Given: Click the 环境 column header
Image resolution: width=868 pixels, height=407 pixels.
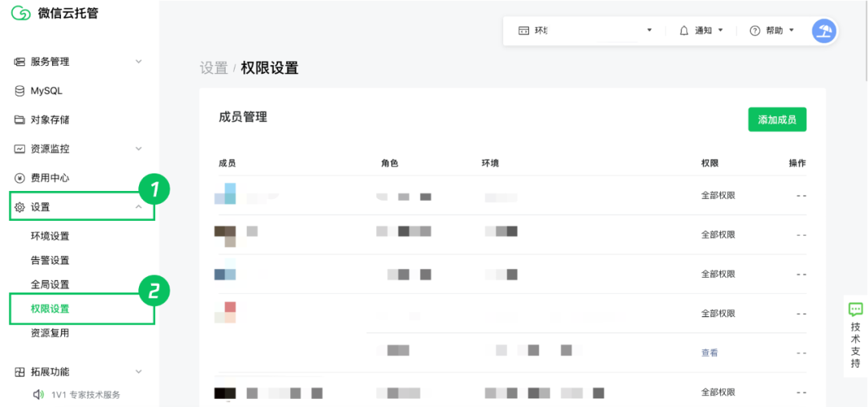Looking at the screenshot, I should 490,163.
